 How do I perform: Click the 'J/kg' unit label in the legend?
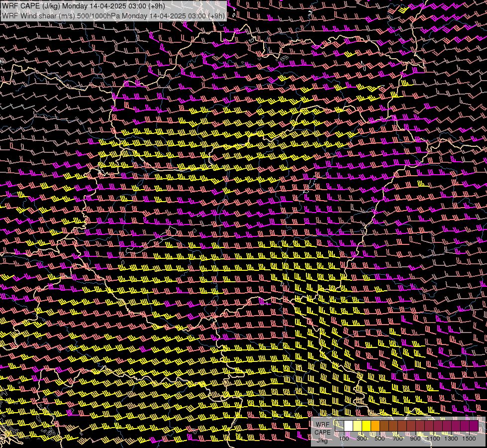pyautogui.click(x=322, y=441)
